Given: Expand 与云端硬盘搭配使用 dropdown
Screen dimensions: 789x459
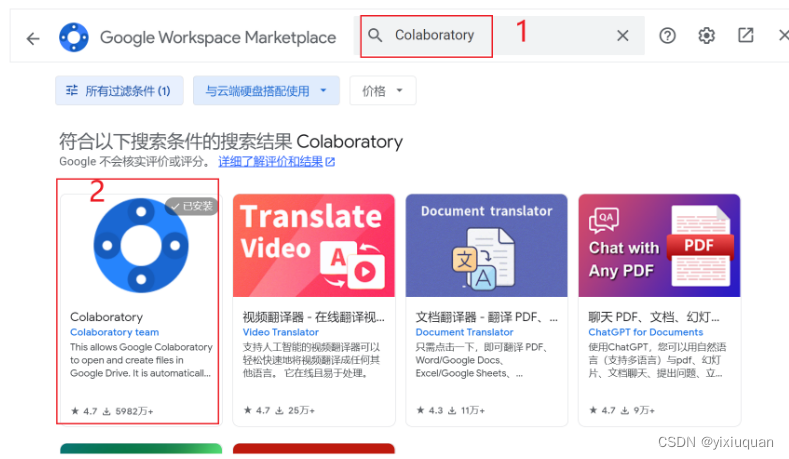Looking at the screenshot, I should [266, 91].
